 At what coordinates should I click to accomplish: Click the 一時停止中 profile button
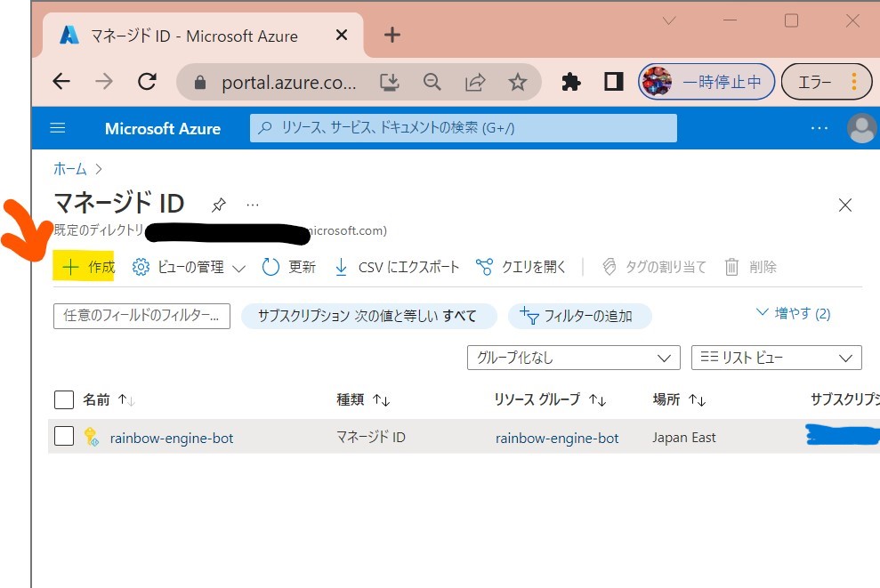pyautogui.click(x=706, y=82)
